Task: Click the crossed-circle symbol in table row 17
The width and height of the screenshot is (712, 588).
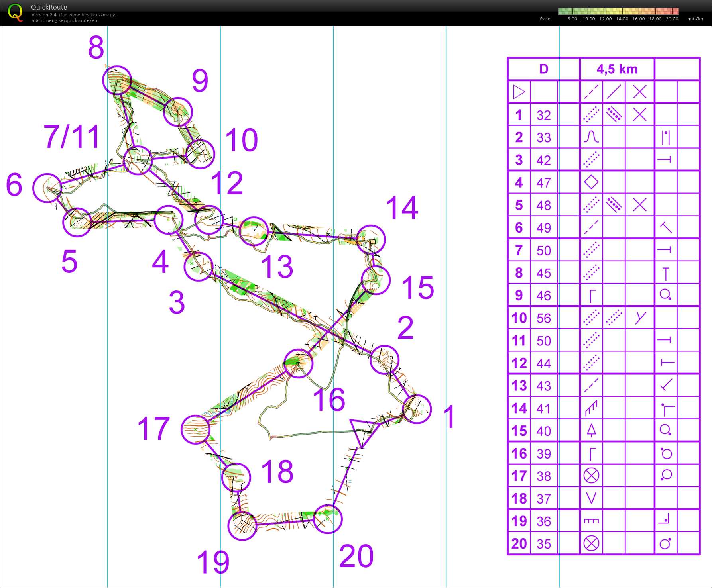Action: pyautogui.click(x=591, y=476)
